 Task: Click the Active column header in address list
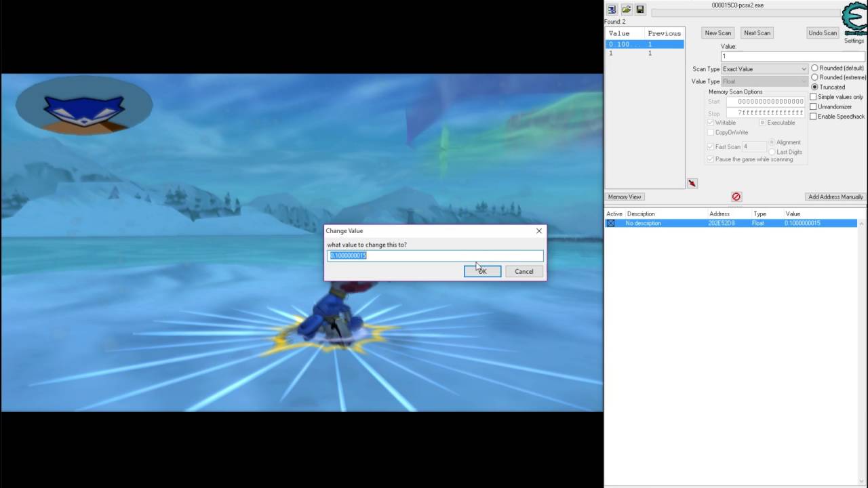point(614,214)
